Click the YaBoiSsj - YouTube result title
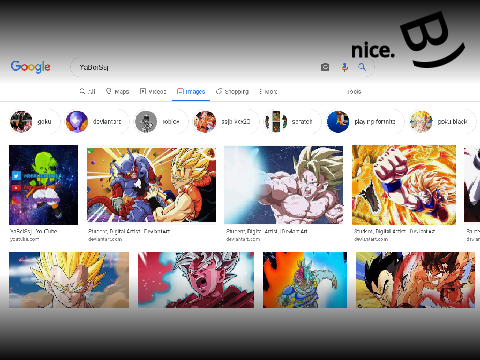 pos(33,231)
